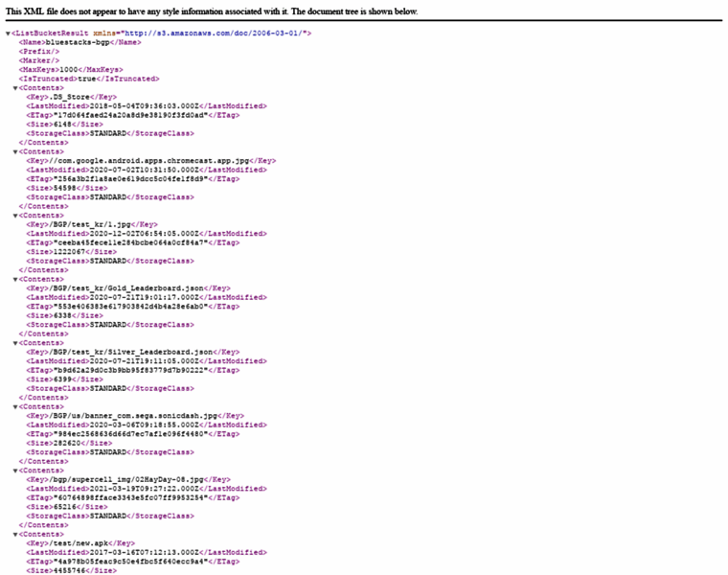
Task: Click the MaxKeys value 1000
Action: (69, 70)
